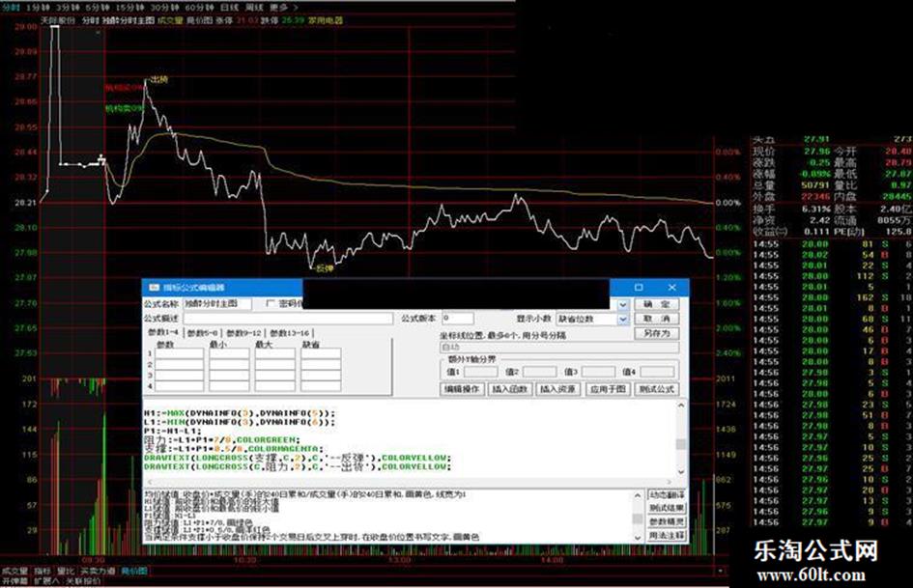This screenshot has width=913, height=588.
Task: Click translation pane down scroll arrow
Action: click(639, 537)
